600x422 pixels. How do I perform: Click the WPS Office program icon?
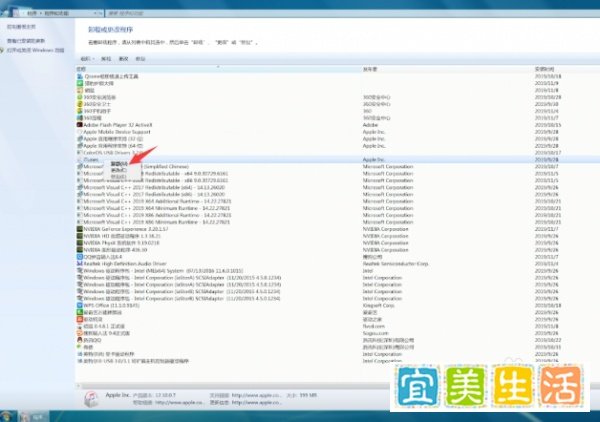click(80, 305)
